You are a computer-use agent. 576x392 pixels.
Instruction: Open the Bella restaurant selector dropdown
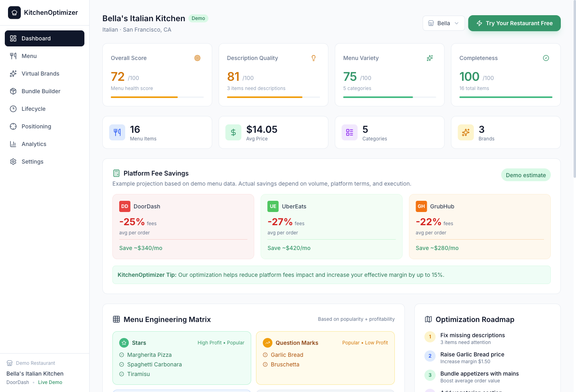444,23
